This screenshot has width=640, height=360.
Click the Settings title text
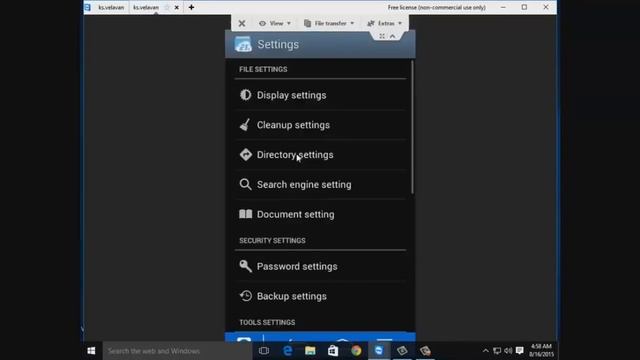(278, 44)
